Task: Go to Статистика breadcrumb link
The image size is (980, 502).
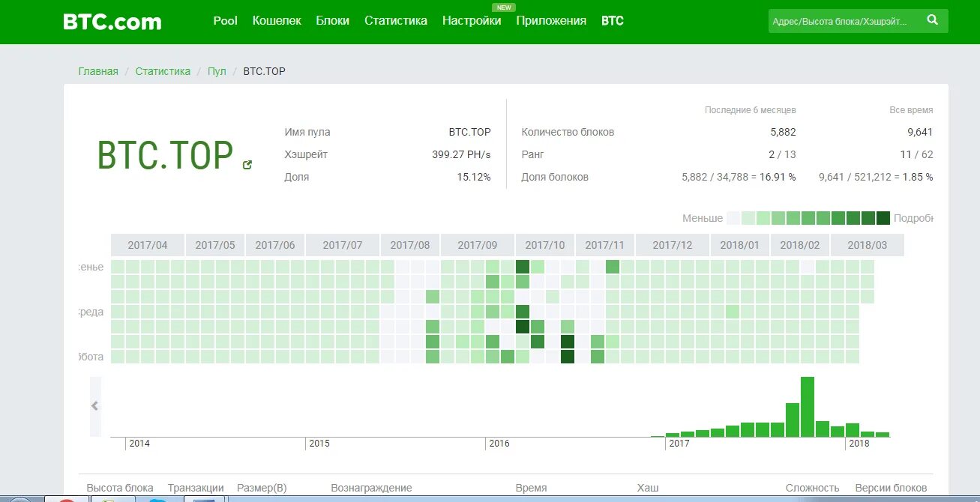Action: 163,71
